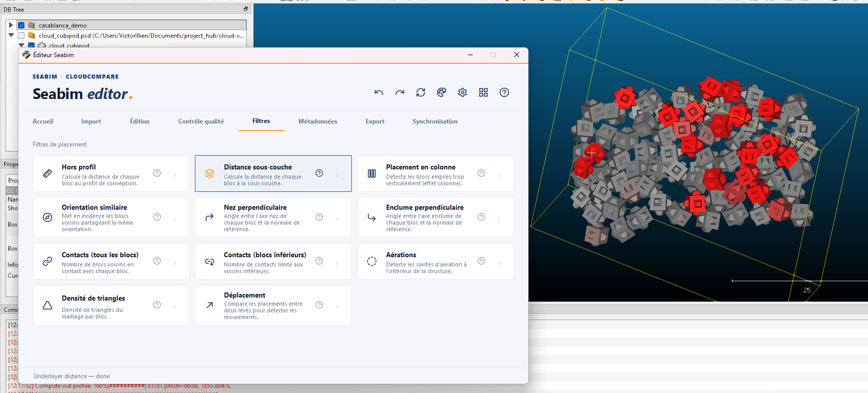
Task: Show help for Densité de triangles filter
Action: point(157,305)
